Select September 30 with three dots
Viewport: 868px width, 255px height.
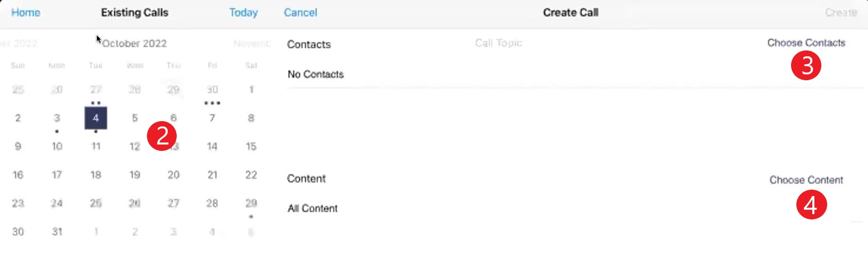pyautogui.click(x=212, y=90)
